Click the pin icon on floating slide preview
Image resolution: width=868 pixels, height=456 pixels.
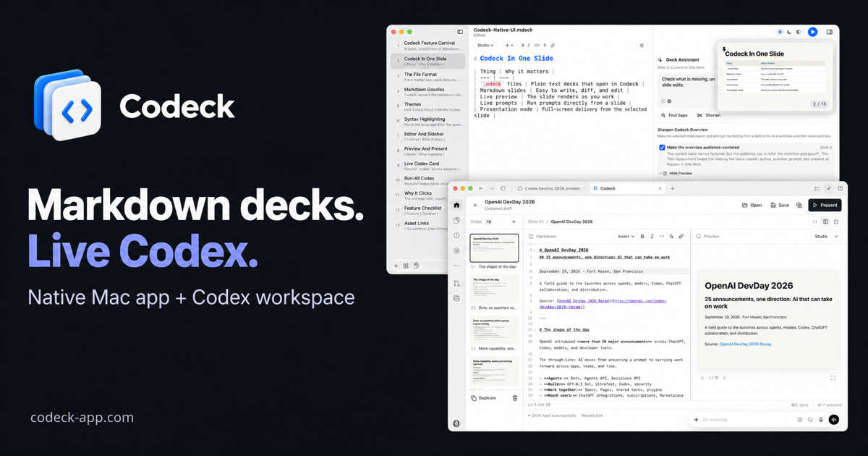(724, 50)
